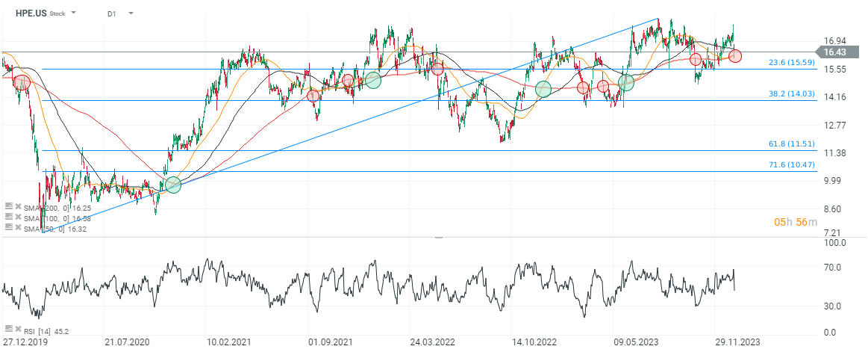The image size is (868, 355).
Task: Click the 11.38 price axis value
Action: [834, 152]
